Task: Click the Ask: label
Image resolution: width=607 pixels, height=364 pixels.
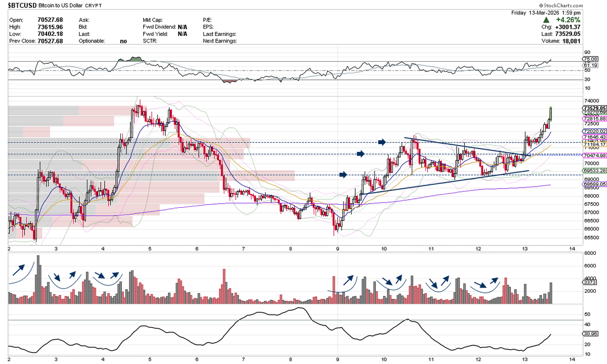Action: tap(83, 20)
